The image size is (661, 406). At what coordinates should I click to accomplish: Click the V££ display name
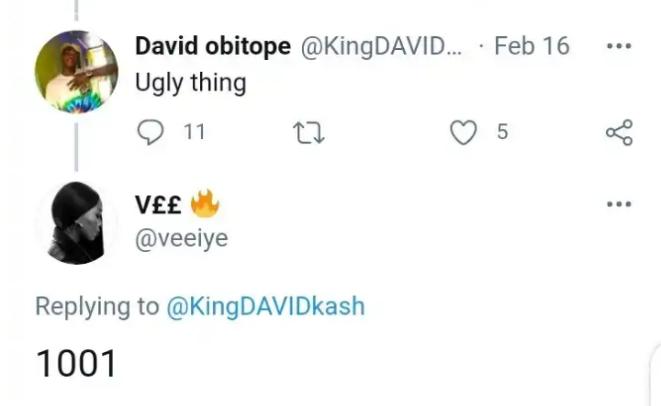157,205
